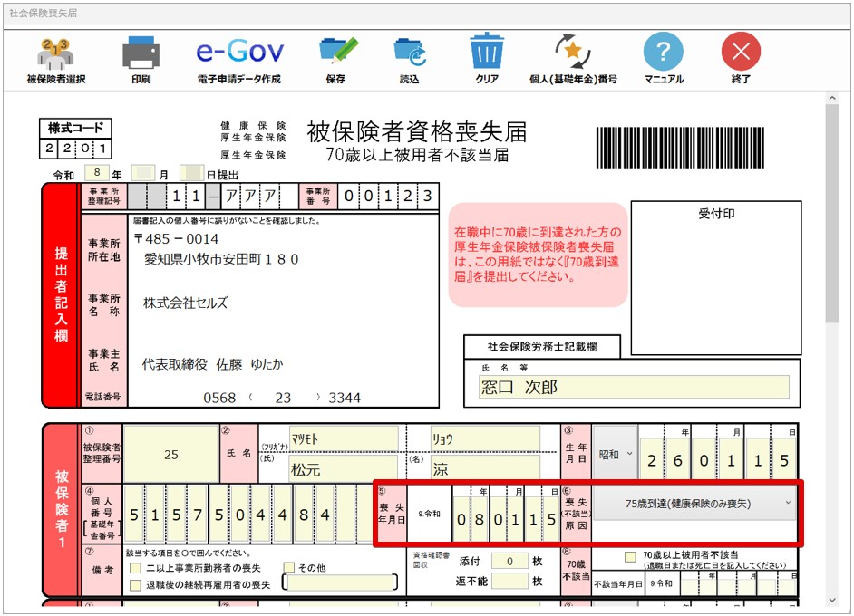Click given name furigana field リョウ
The width and height of the screenshot is (854, 616).
tap(485, 438)
